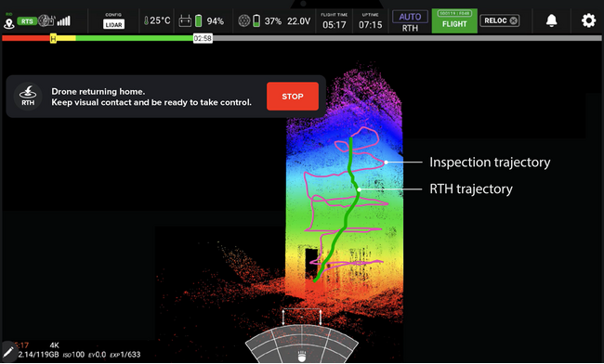
Task: Click the 25°C temperature readout
Action: (x=157, y=20)
